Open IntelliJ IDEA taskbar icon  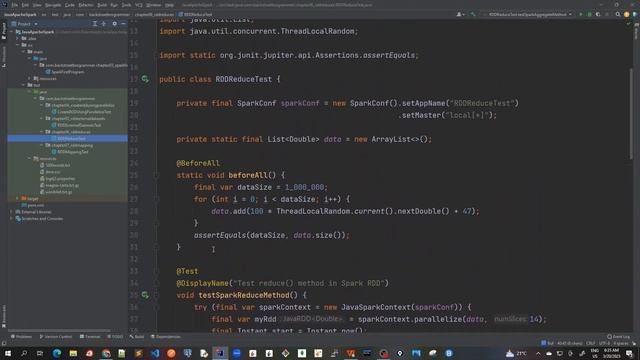click(220, 353)
